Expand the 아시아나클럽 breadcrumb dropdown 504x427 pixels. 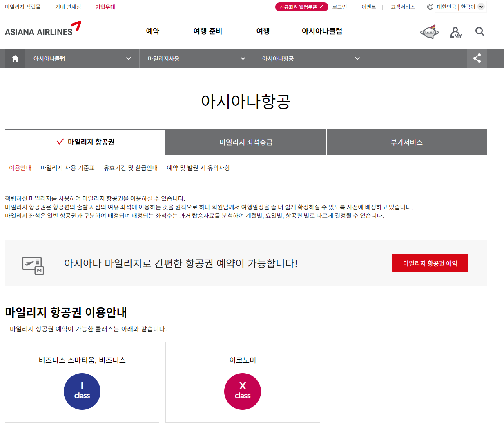pos(83,58)
